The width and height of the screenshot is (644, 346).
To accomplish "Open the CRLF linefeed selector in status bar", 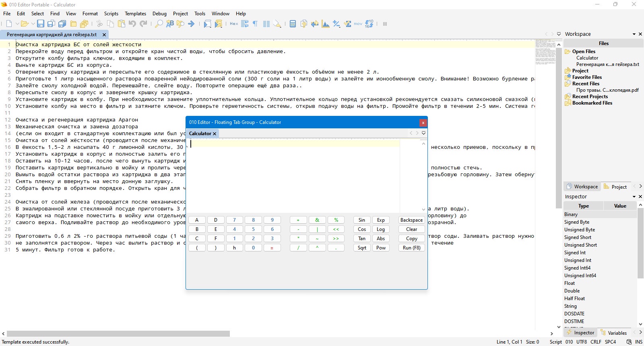I will pos(596,342).
